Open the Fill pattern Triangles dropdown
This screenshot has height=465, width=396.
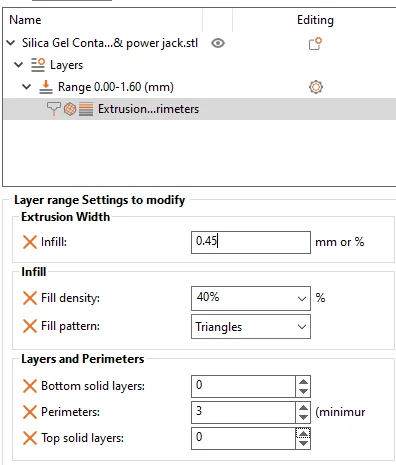[251, 327]
